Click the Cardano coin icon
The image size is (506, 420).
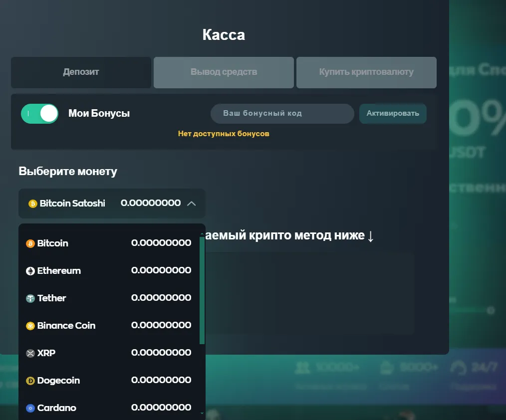click(x=30, y=408)
